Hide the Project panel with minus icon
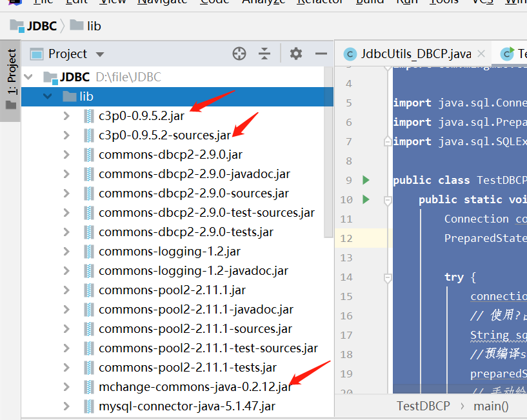Viewport: 527px width, 420px height. coord(321,54)
